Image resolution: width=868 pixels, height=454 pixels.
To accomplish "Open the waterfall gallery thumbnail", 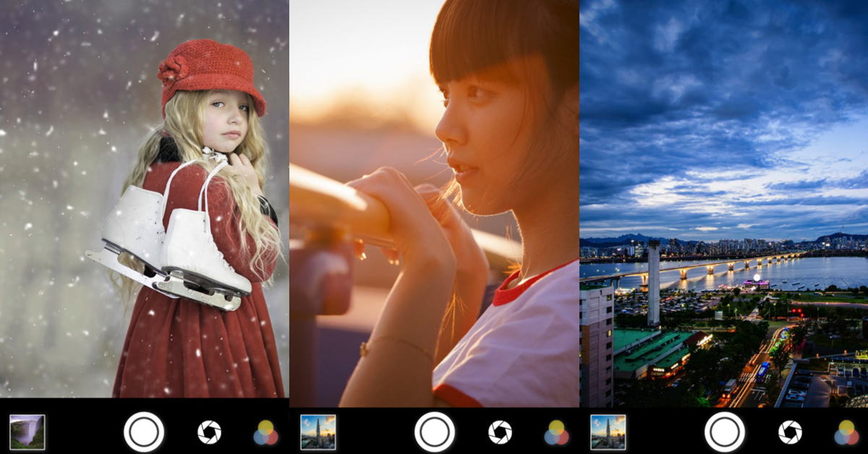I will point(27,432).
